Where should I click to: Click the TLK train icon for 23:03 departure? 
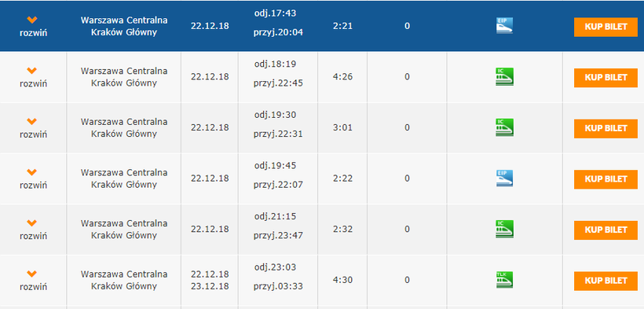tap(504, 280)
